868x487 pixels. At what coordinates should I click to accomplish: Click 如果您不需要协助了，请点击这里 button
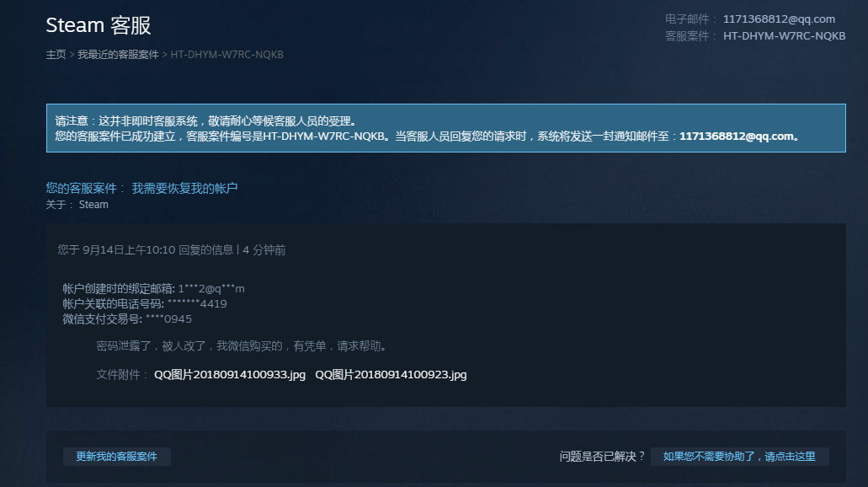tap(739, 457)
